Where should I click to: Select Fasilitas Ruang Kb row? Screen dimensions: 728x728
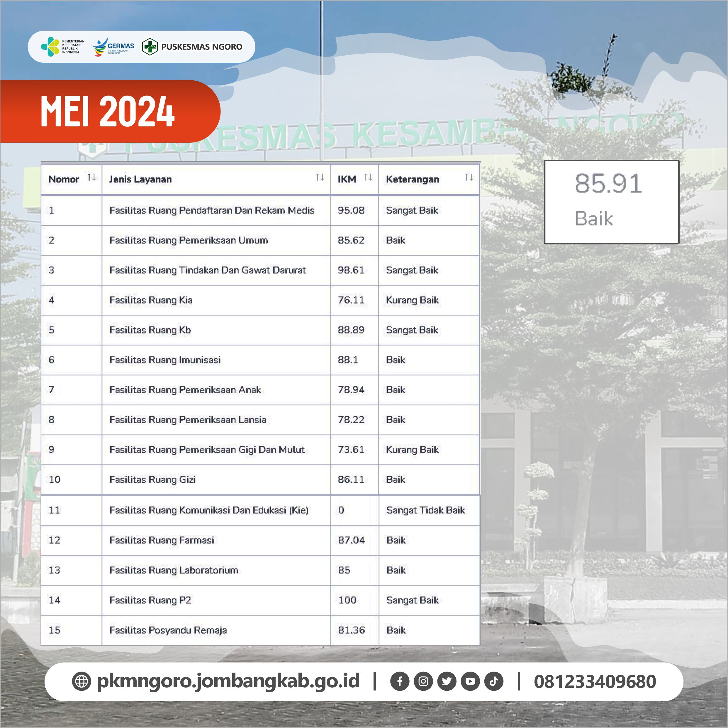pyautogui.click(x=260, y=330)
